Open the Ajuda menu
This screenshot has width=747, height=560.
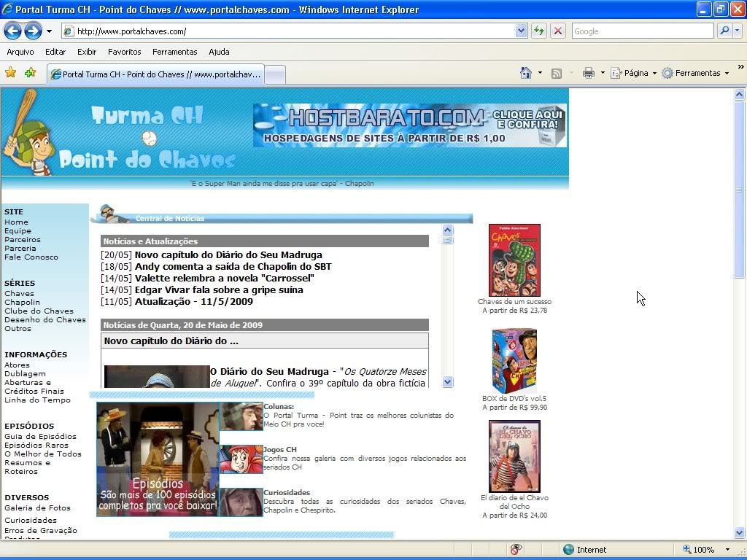click(x=219, y=52)
